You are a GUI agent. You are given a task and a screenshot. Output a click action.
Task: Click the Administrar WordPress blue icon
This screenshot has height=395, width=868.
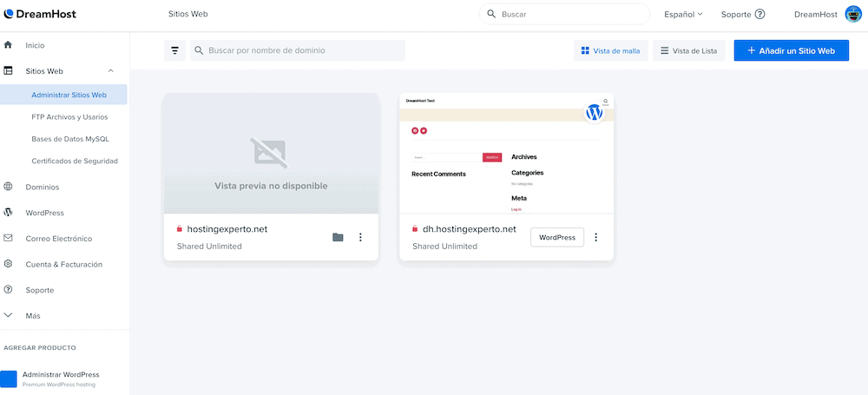pos(9,379)
